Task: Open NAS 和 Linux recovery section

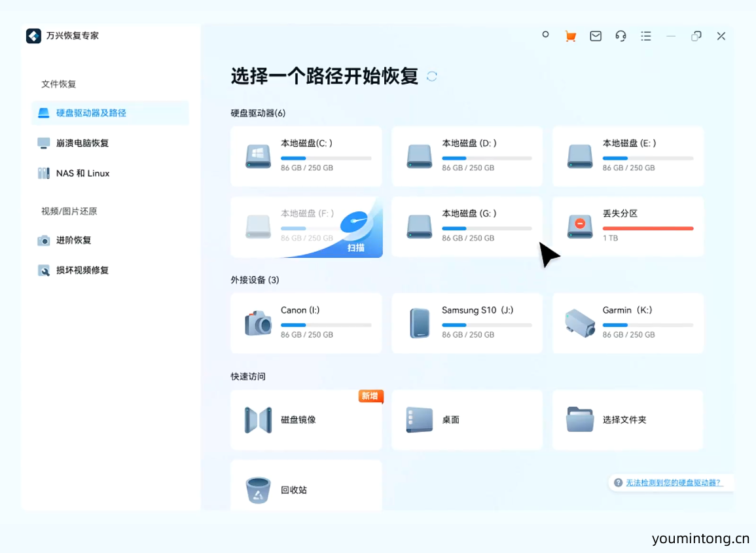Action: click(x=82, y=173)
